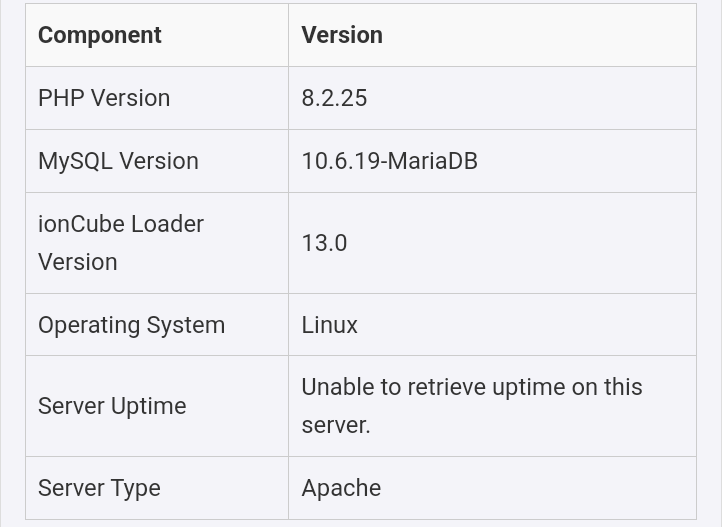Image resolution: width=722 pixels, height=527 pixels.
Task: Click the Apache value cell
Action: point(341,488)
